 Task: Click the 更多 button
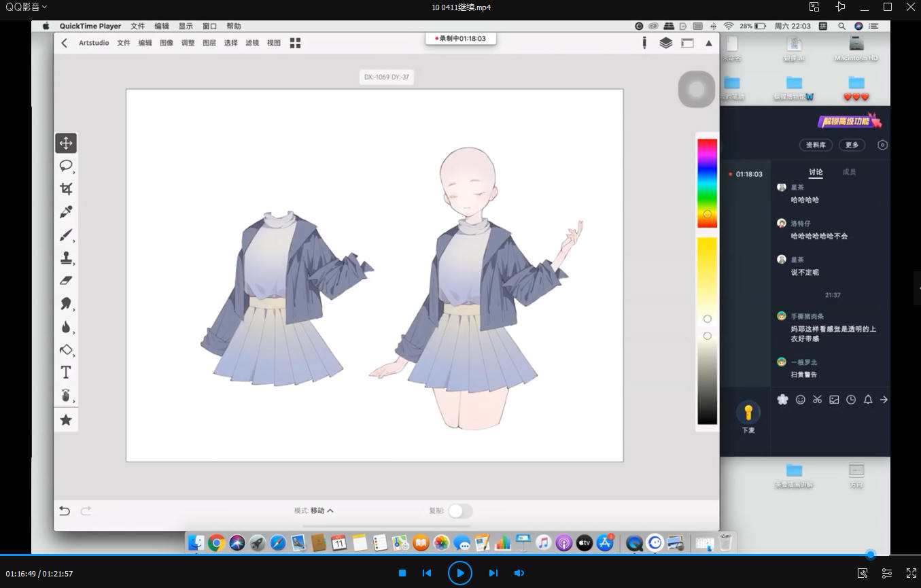coord(852,145)
